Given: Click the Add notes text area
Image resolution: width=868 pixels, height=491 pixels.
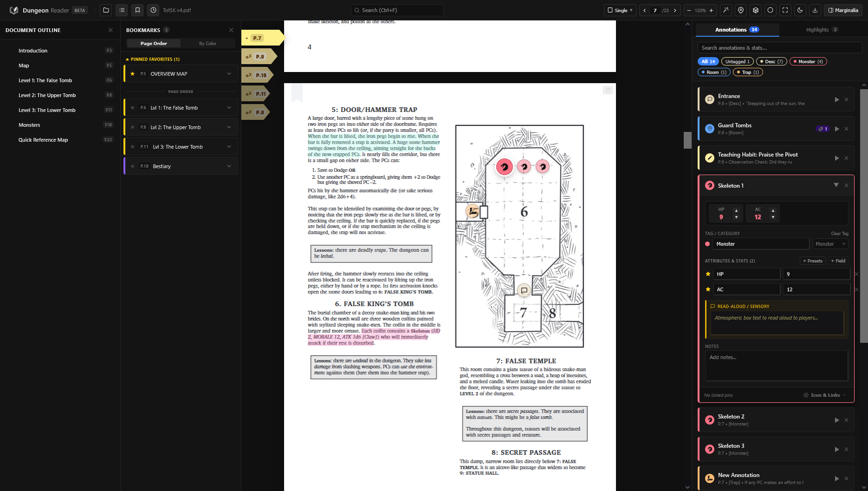Looking at the screenshot, I should tap(777, 365).
